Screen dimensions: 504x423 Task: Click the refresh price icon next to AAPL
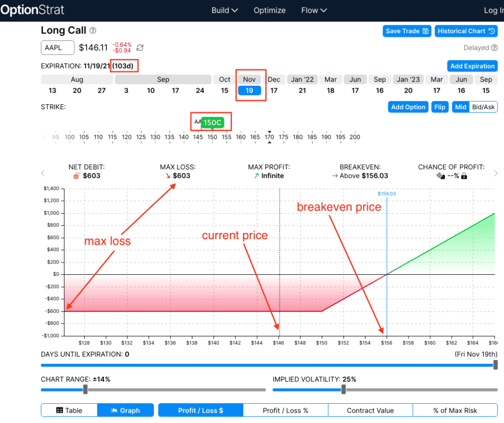tap(140, 48)
